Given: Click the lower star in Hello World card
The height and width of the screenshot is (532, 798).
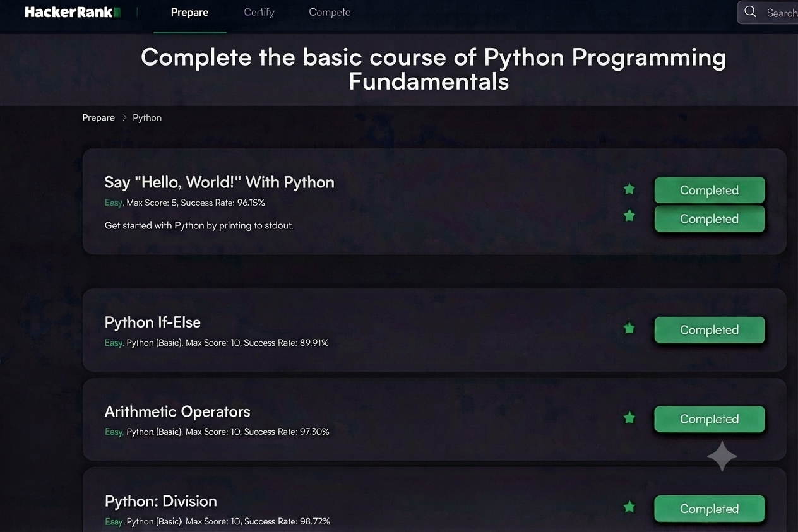Looking at the screenshot, I should [x=629, y=216].
